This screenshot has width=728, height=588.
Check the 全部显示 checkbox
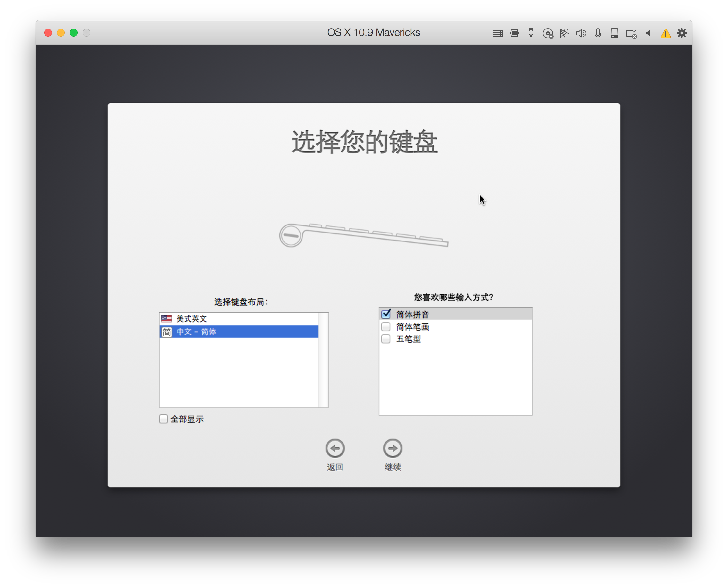coord(163,419)
